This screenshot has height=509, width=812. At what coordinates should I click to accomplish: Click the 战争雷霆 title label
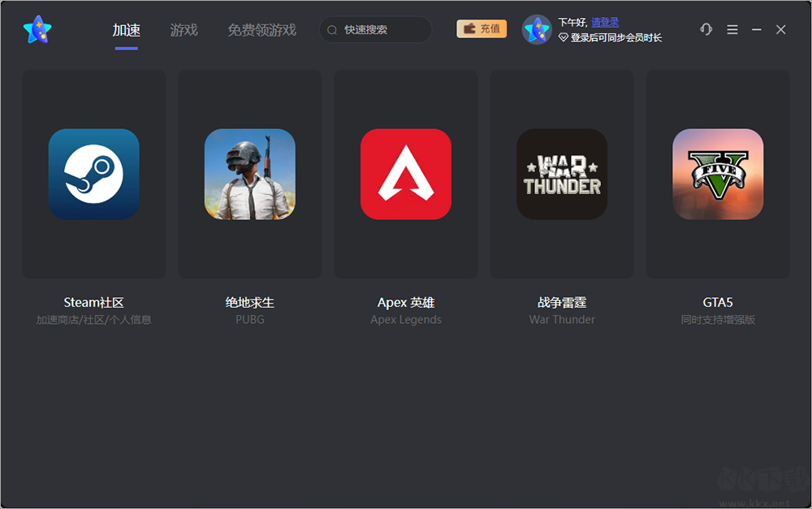pos(562,303)
